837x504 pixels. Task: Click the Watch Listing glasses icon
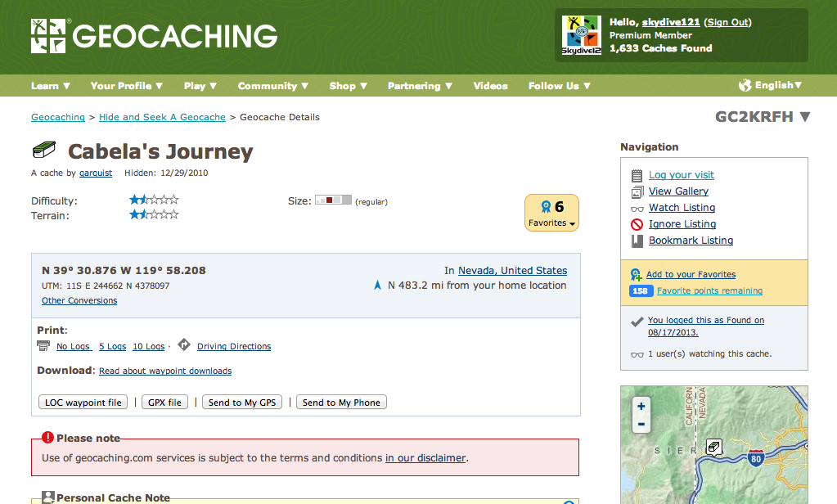click(x=637, y=209)
